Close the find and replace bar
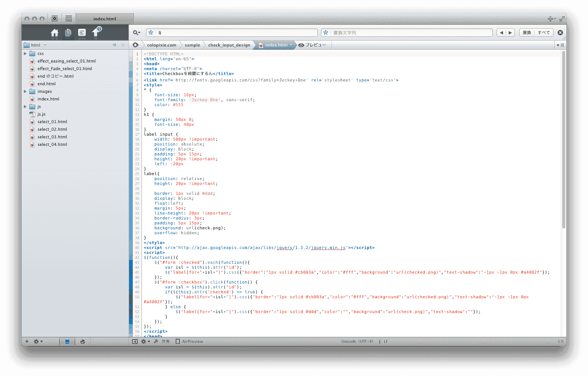This screenshot has width=588, height=376. (560, 33)
